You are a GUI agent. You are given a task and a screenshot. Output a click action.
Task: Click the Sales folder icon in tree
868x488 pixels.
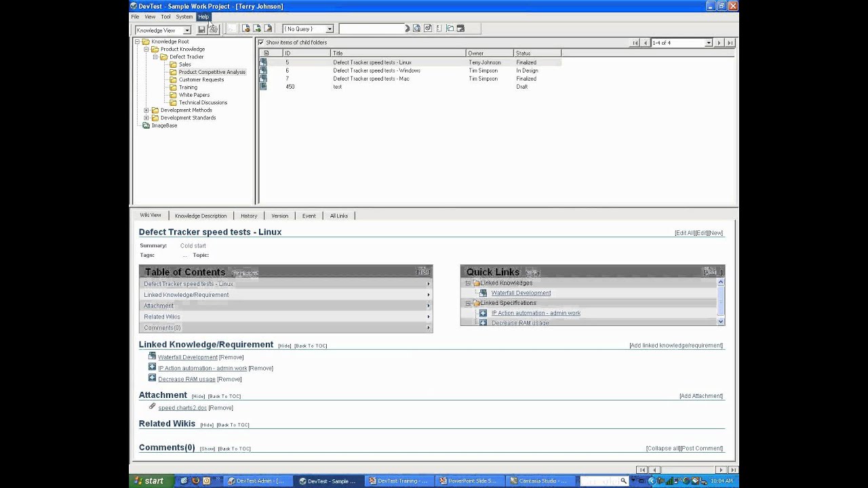coord(173,64)
